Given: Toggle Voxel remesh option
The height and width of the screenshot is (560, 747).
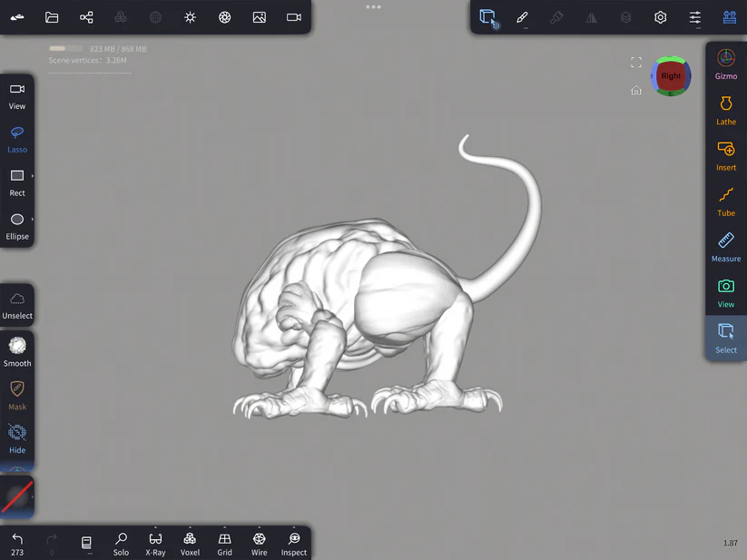Looking at the screenshot, I should [x=190, y=545].
